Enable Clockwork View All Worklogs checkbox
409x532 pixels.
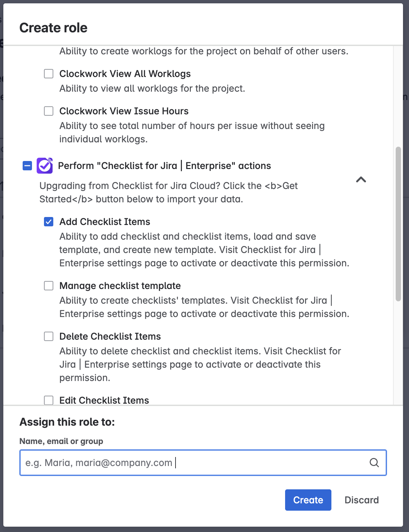point(49,74)
